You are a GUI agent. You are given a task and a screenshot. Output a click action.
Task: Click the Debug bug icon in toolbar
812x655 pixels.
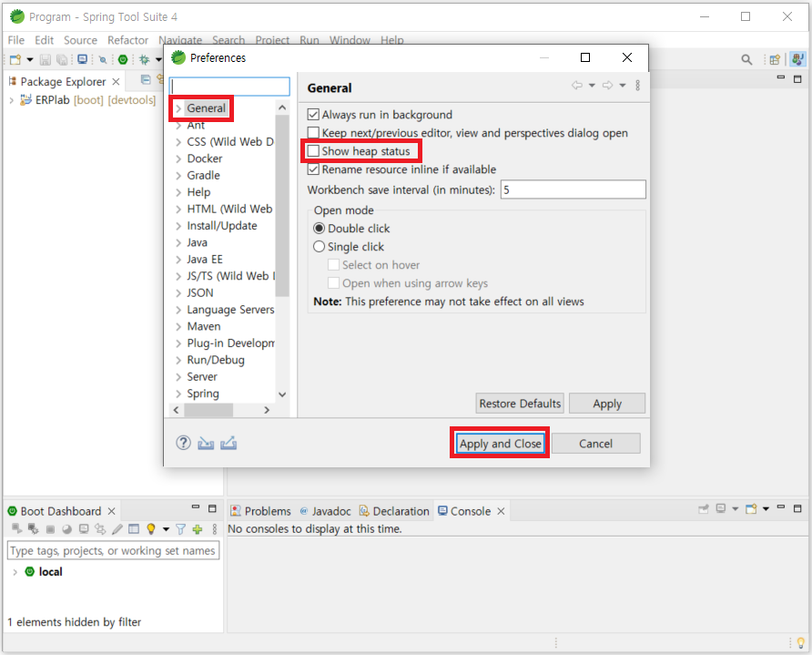[145, 59]
